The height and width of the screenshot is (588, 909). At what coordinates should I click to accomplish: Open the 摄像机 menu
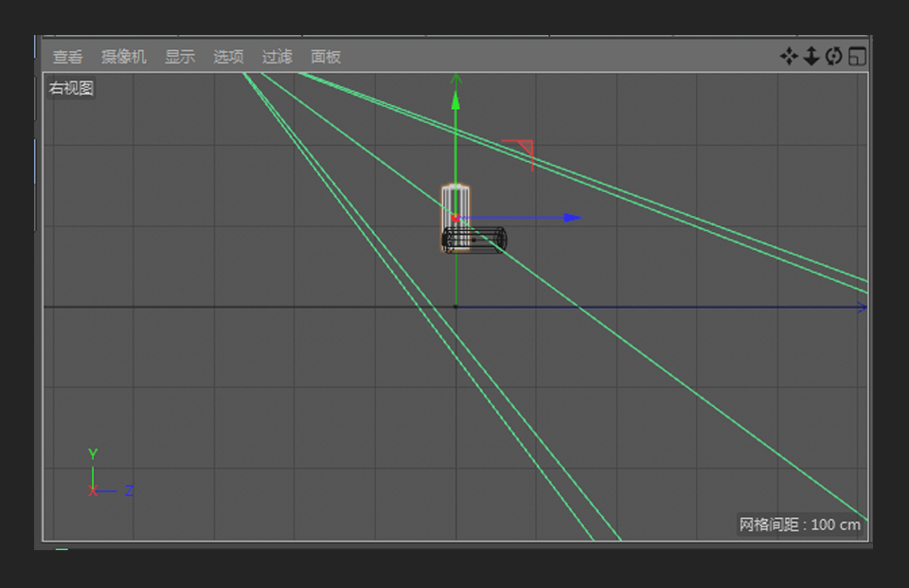(123, 56)
